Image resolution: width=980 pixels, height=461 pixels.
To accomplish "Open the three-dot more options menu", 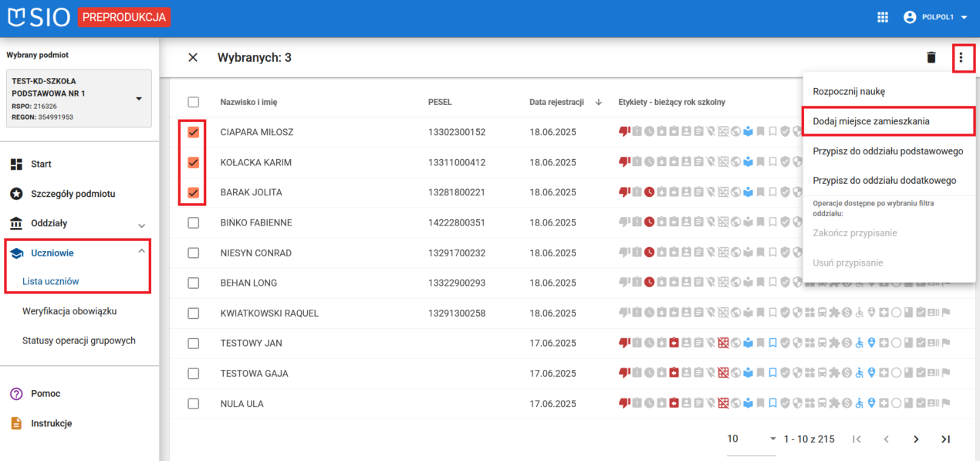I will tap(961, 57).
